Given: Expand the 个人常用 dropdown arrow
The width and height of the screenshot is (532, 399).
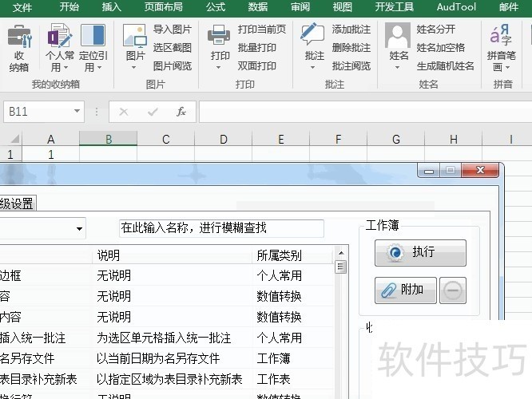Looking at the screenshot, I should click(x=66, y=68).
